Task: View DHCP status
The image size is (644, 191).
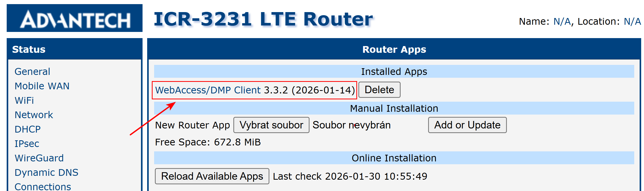Action: point(28,129)
